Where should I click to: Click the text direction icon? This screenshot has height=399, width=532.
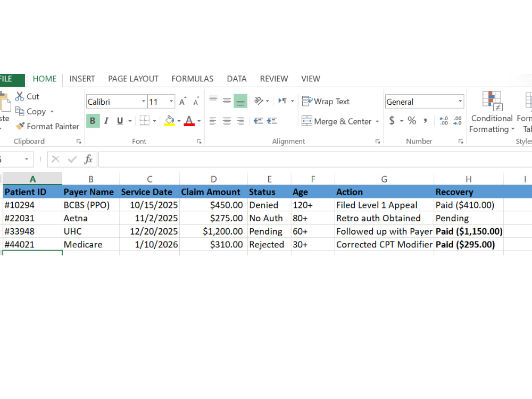coord(282,101)
